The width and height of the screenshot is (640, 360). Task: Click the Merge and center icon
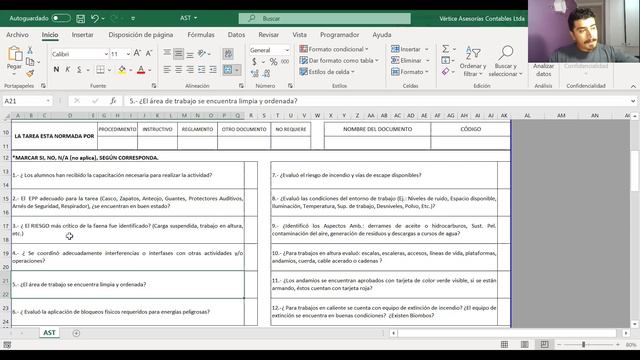coord(228,70)
